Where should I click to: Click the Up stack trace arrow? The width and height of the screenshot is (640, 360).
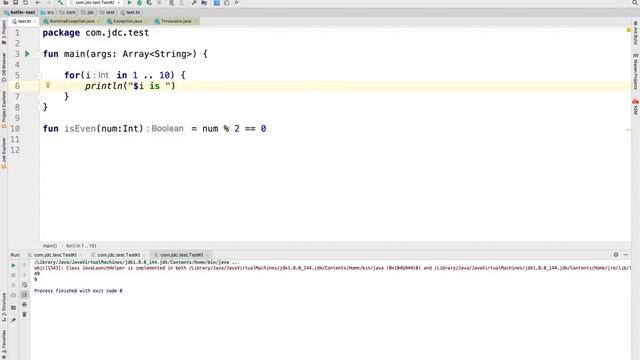pyautogui.click(x=24, y=265)
